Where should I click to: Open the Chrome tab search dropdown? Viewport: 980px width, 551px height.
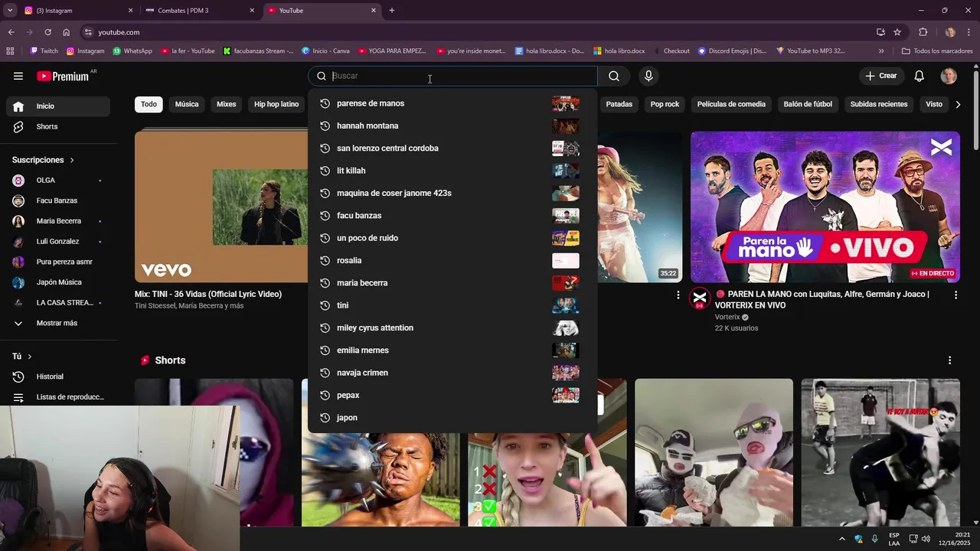pos(10,11)
